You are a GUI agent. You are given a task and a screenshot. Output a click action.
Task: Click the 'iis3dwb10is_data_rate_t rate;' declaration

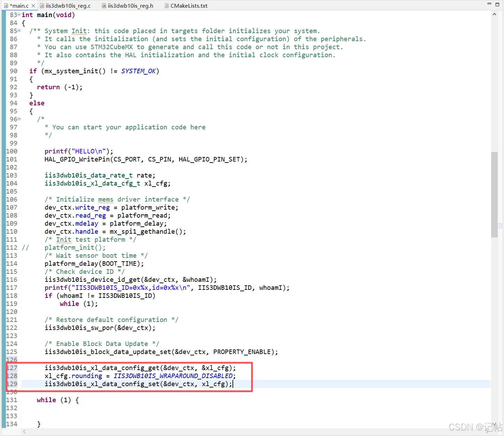click(100, 175)
